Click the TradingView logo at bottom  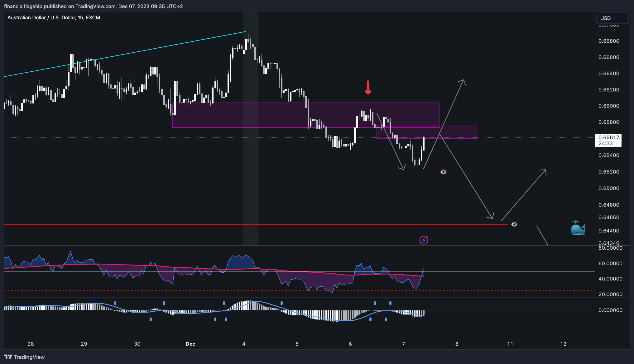pos(24,357)
